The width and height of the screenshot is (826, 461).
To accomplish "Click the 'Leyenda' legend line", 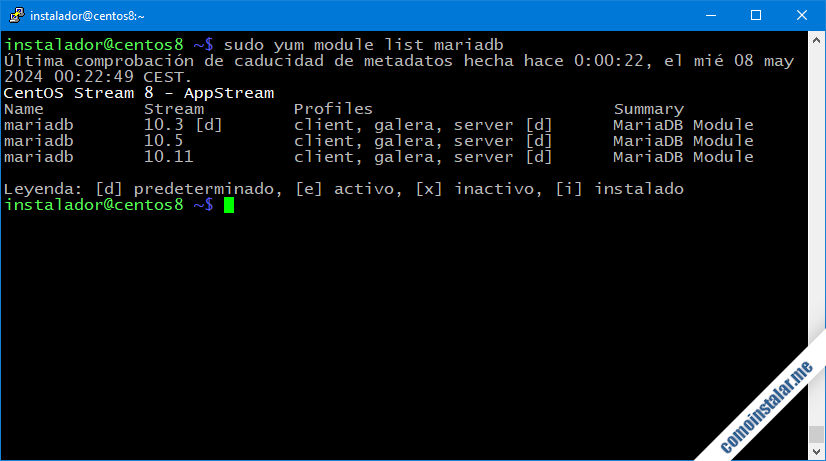I will point(344,189).
